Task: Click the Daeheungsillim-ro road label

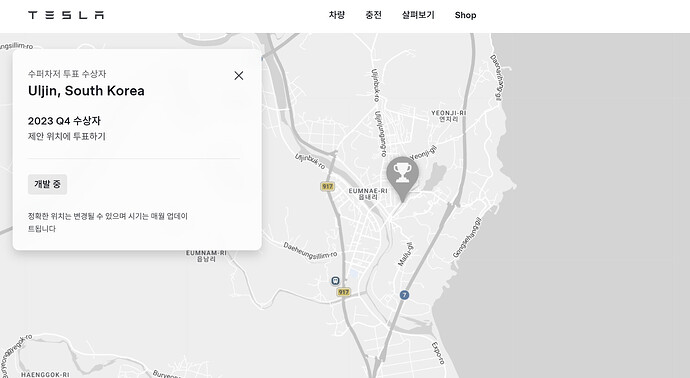Action: (310, 251)
